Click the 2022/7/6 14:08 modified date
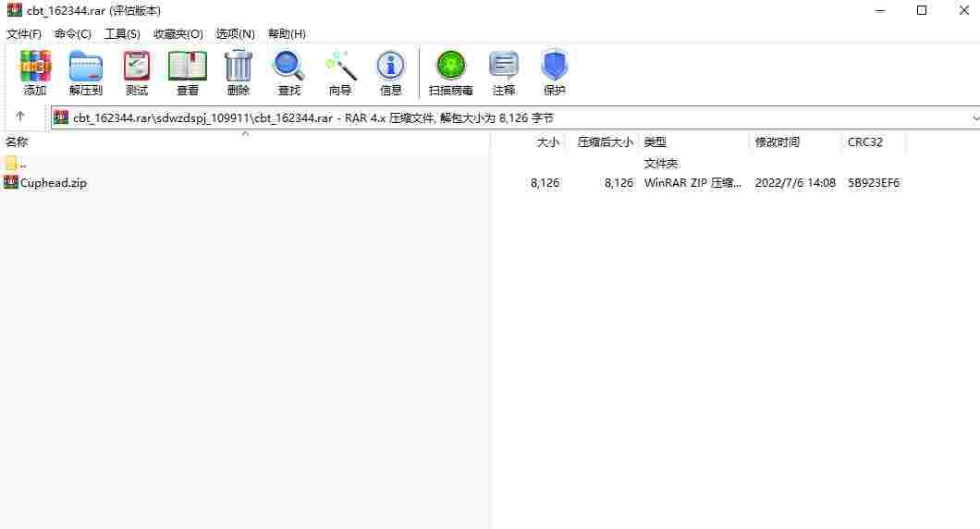This screenshot has height=529, width=980. (795, 182)
